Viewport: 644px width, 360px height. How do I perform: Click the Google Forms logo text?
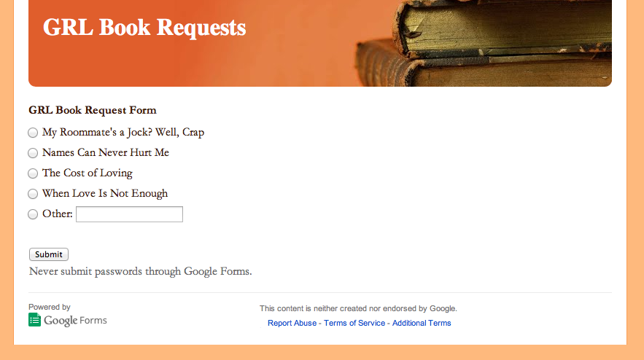pos(75,320)
